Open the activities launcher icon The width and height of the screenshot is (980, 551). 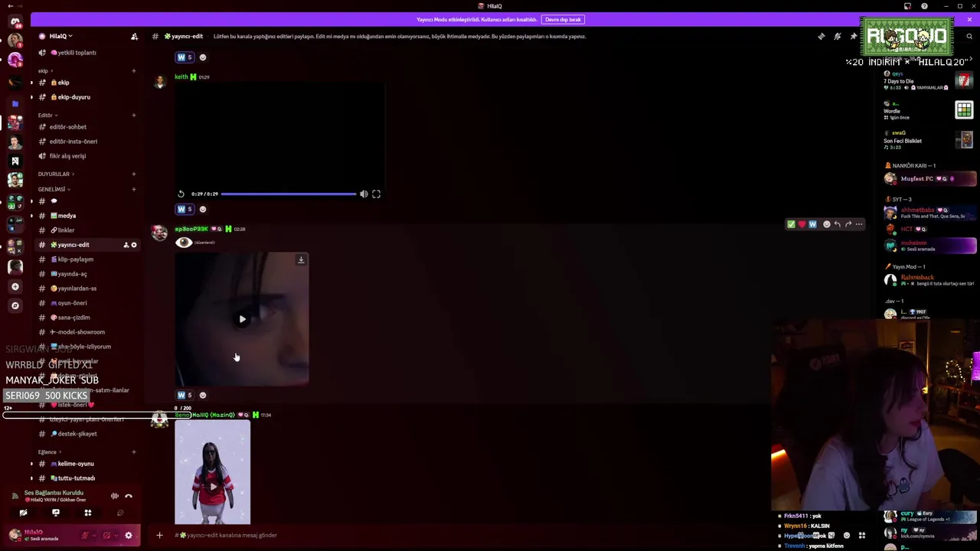[87, 513]
